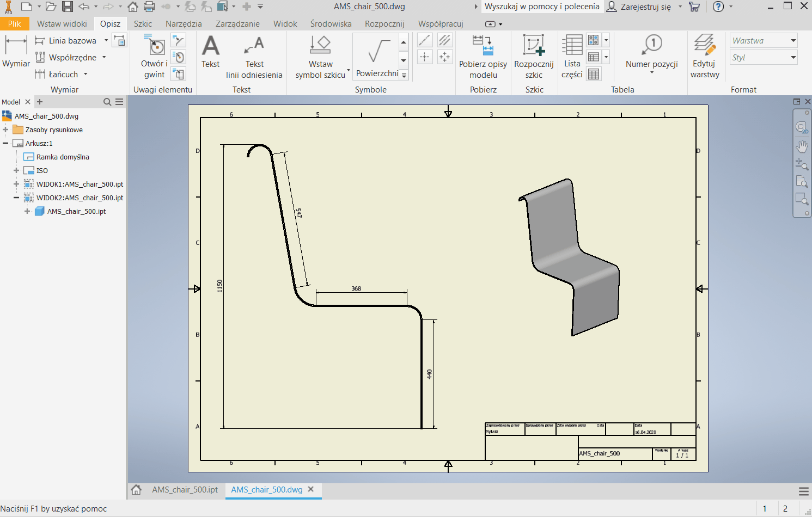Image resolution: width=812 pixels, height=517 pixels.
Task: Switch to the AMS_chair_500.ipt document tab
Action: pyautogui.click(x=185, y=489)
